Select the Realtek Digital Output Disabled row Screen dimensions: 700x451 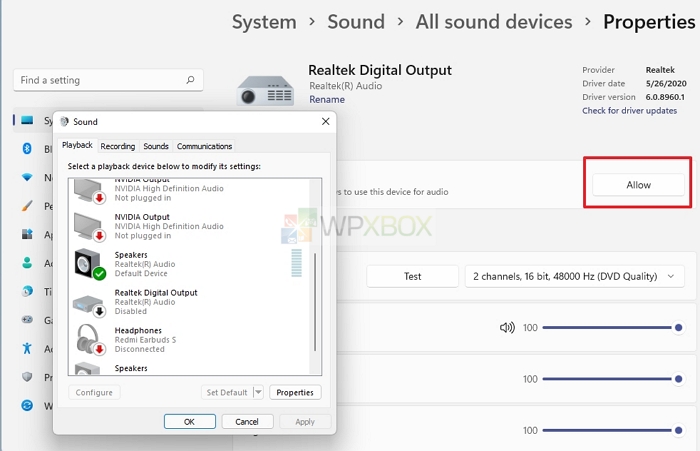tap(190, 302)
